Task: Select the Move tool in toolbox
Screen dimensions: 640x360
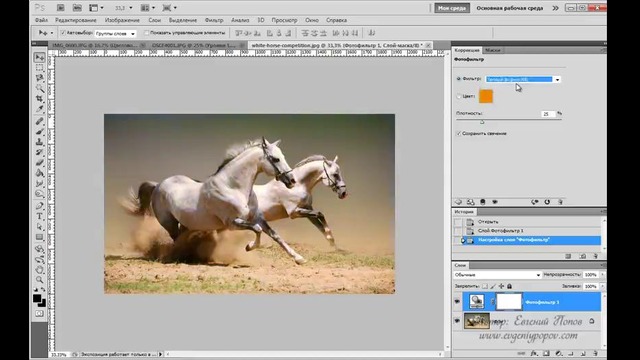Action: click(x=40, y=58)
